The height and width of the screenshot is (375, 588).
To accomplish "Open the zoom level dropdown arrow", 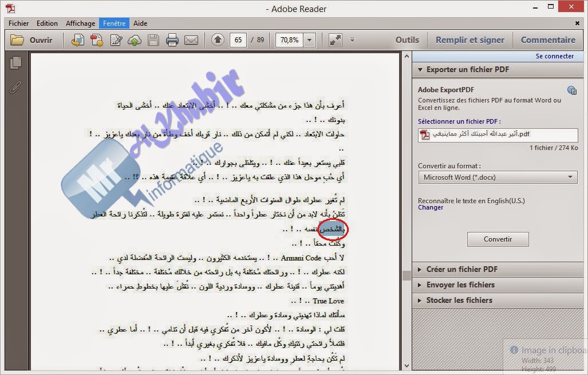I will [310, 40].
